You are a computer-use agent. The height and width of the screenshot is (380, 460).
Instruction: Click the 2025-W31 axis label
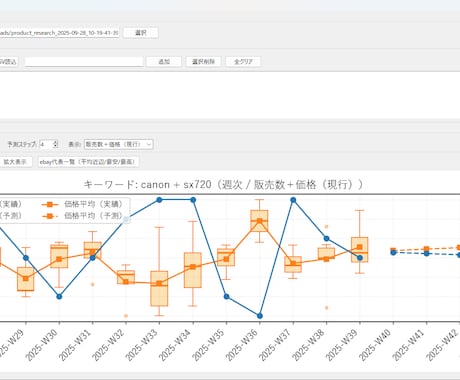coord(75,345)
